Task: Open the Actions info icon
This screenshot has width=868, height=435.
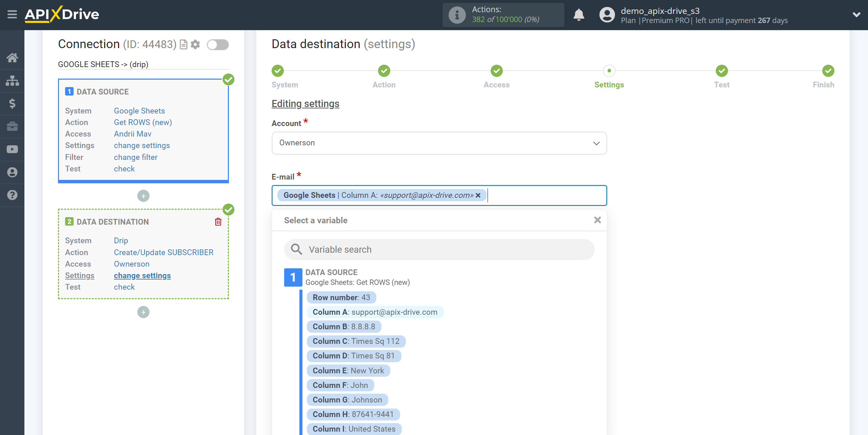Action: (x=457, y=15)
